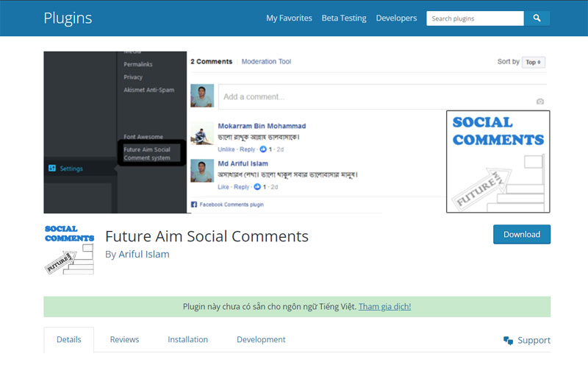The width and height of the screenshot is (588, 368).
Task: Open Font Awesome submenu item
Action: (143, 137)
